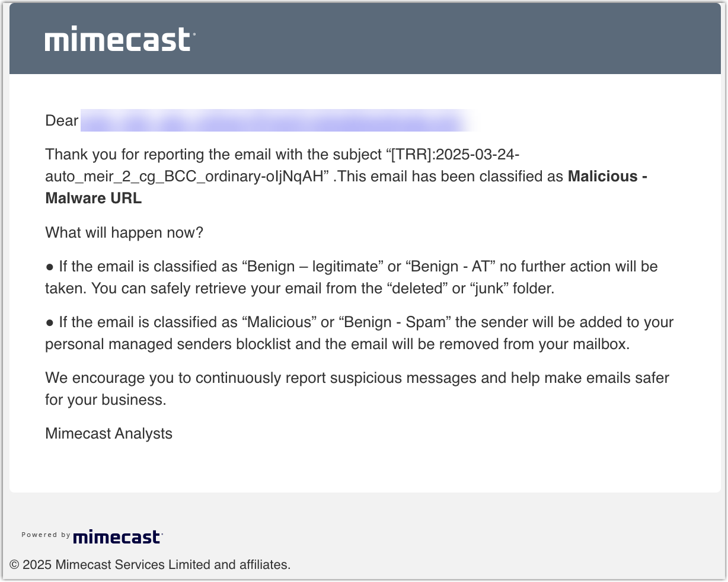Click the bold "Malicious -" classification text

pos(607,177)
